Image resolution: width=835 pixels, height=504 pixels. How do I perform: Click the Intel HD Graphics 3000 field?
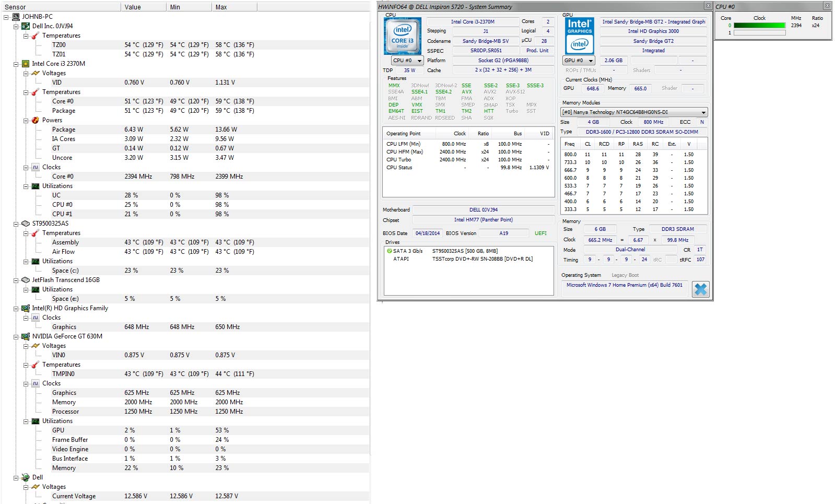[653, 31]
